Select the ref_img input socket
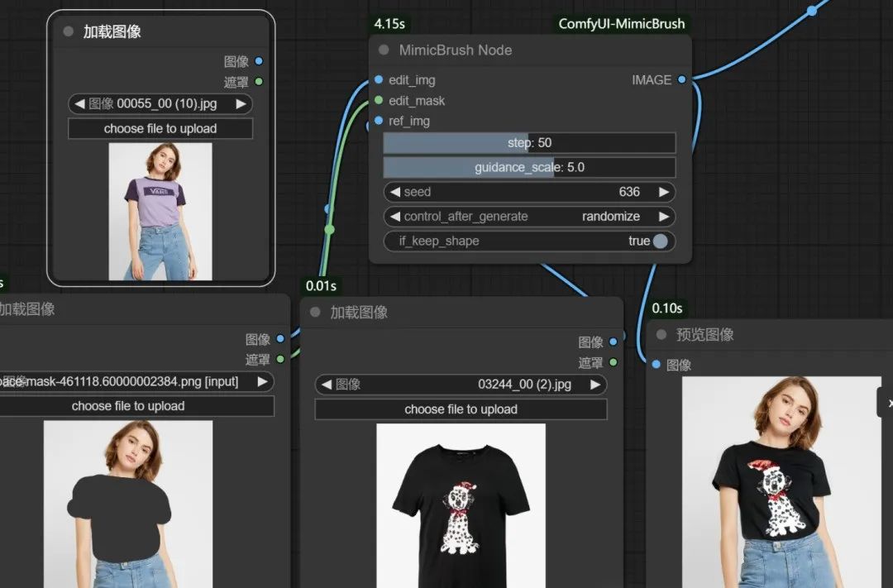The width and height of the screenshot is (893, 588). click(x=379, y=120)
